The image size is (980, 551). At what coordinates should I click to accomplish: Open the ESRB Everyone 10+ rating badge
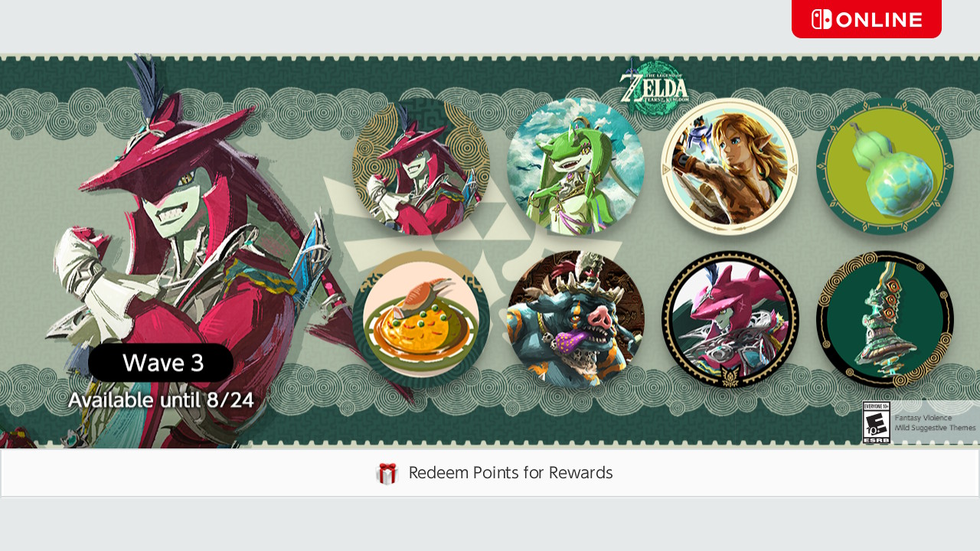pos(876,422)
